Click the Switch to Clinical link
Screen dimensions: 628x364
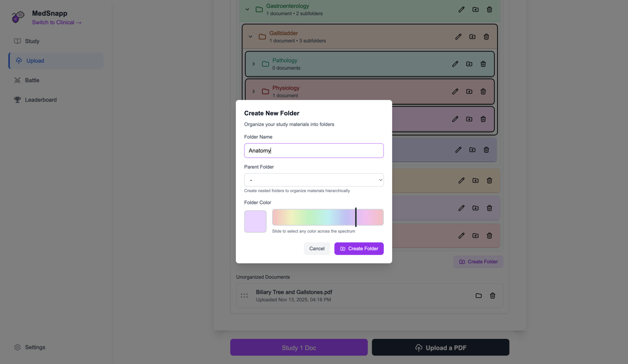pyautogui.click(x=57, y=22)
